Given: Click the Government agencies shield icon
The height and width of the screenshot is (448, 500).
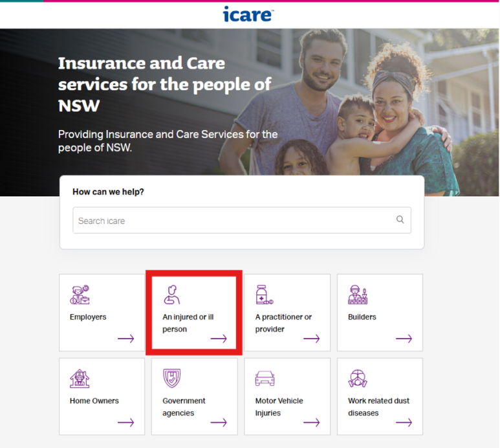Looking at the screenshot, I should click(x=172, y=379).
